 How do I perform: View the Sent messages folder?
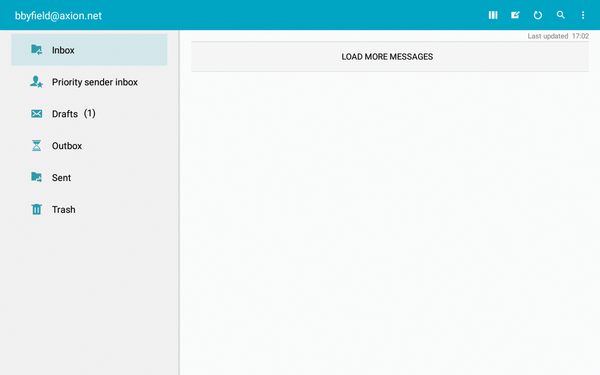coord(61,178)
